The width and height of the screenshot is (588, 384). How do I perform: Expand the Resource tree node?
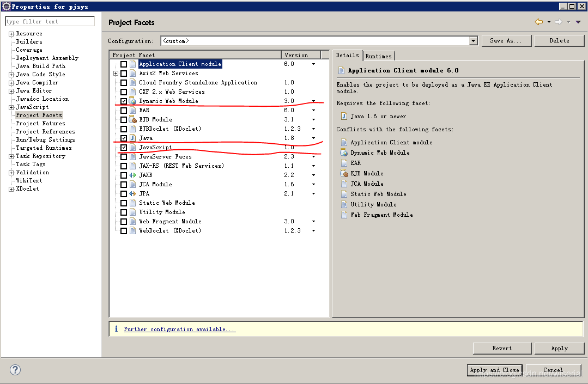[x=11, y=34]
